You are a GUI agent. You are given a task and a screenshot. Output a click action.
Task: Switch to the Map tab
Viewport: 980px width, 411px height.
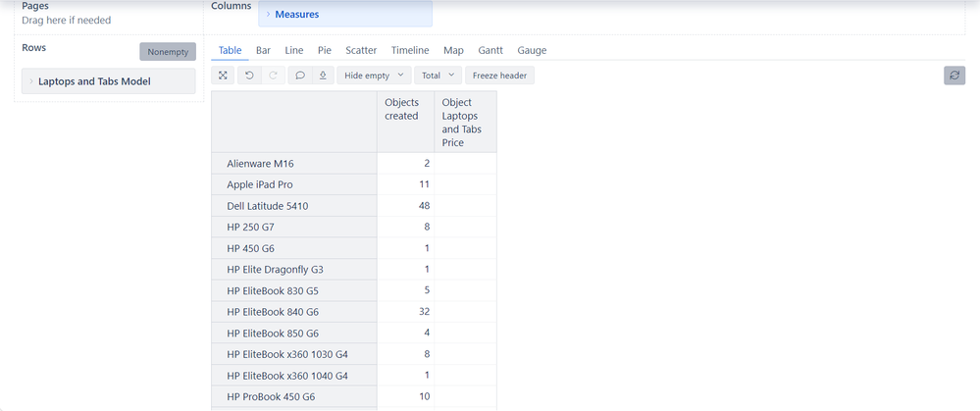pos(454,51)
